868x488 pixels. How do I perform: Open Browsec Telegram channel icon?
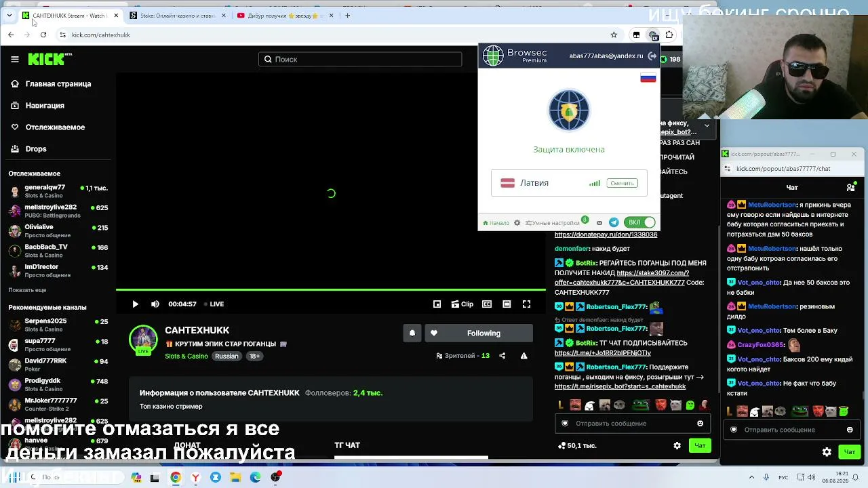(614, 223)
